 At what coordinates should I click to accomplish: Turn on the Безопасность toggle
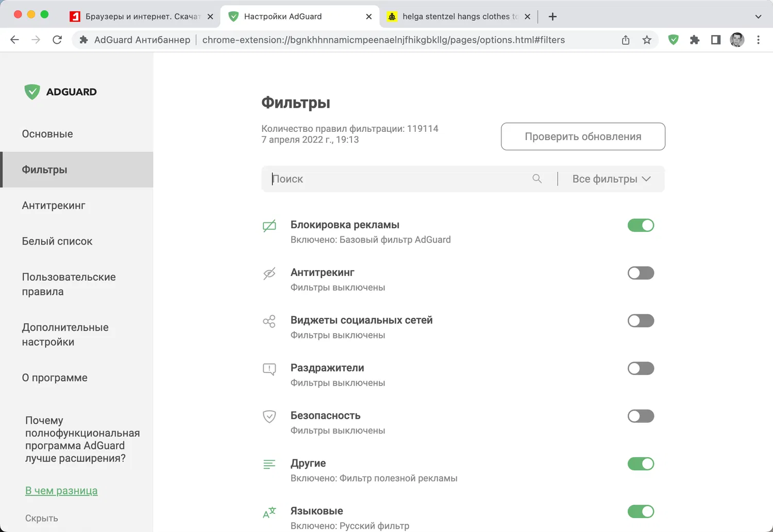point(641,416)
